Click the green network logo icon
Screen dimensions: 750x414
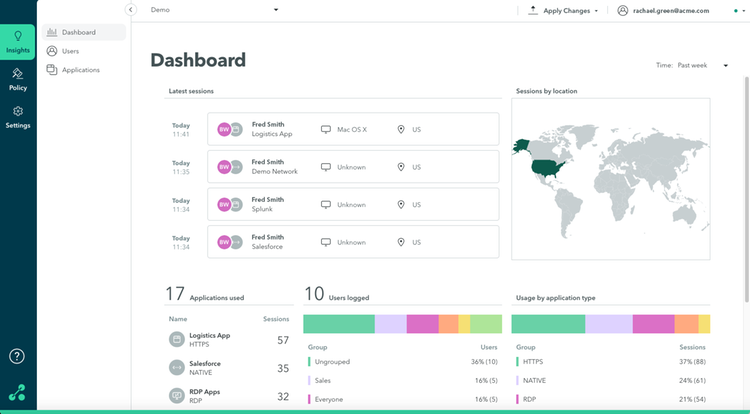coord(18,393)
